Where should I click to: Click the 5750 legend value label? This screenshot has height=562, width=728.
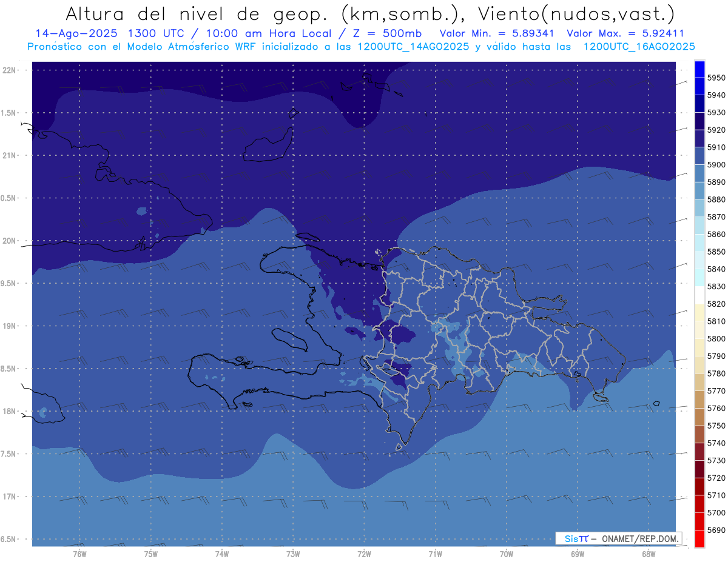pyautogui.click(x=716, y=426)
